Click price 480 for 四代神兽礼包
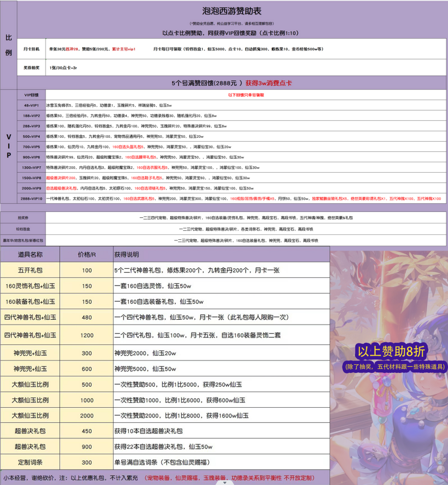This screenshot has width=448, height=485. (x=86, y=318)
